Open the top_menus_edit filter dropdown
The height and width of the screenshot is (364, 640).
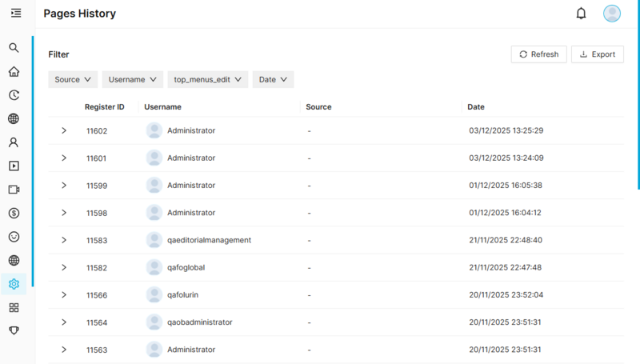(208, 79)
